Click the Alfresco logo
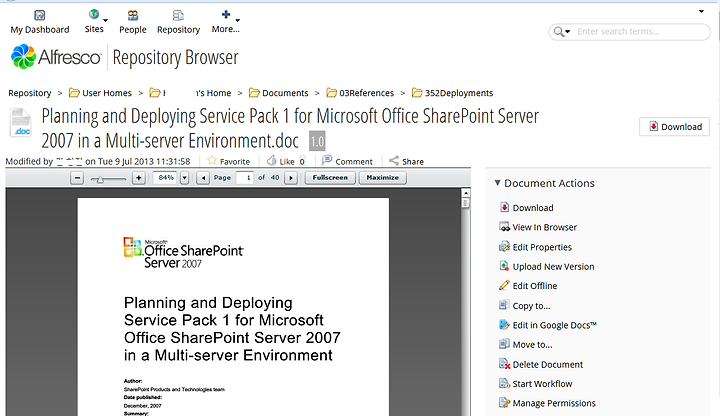The width and height of the screenshot is (720, 416). [56, 57]
